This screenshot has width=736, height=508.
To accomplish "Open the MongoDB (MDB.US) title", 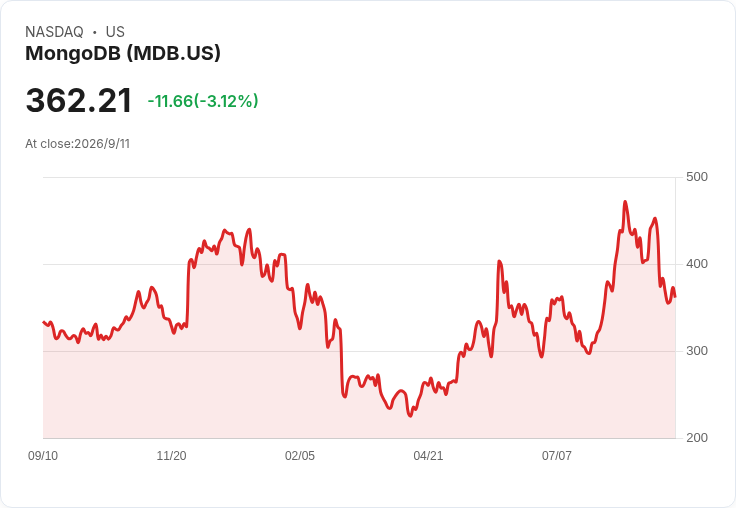I will click(123, 54).
